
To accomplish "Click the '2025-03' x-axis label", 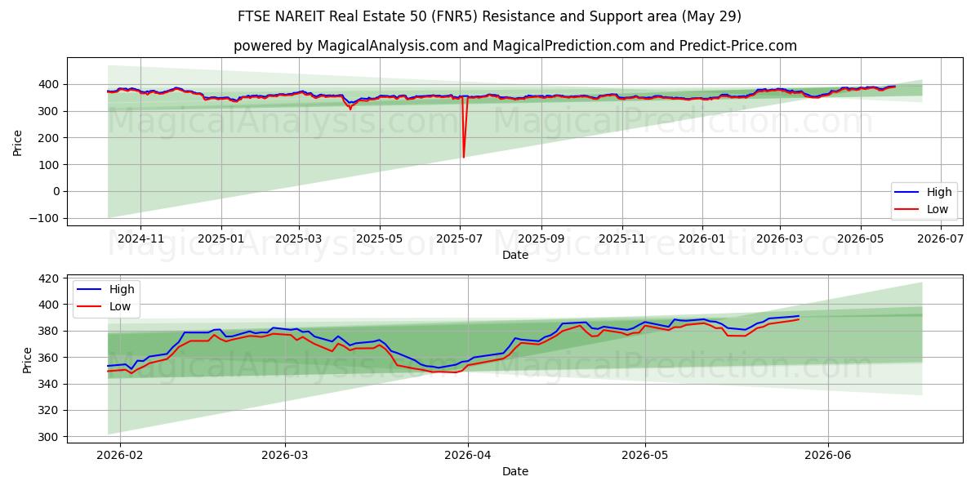I will tap(299, 238).
